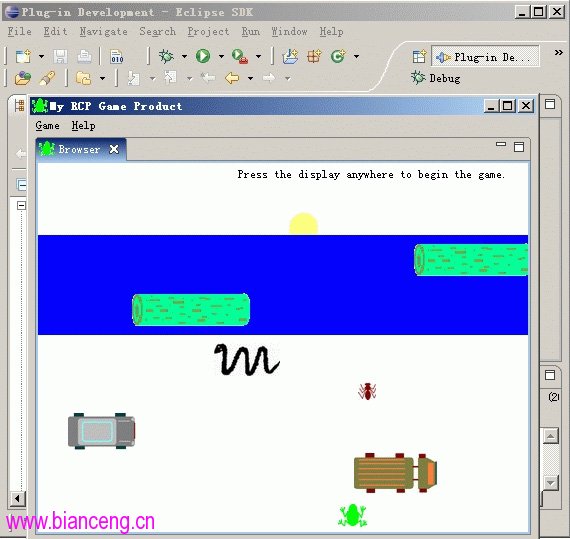The width and height of the screenshot is (570, 539).
Task: Open the Eclipse Help menu
Action: coord(331,32)
